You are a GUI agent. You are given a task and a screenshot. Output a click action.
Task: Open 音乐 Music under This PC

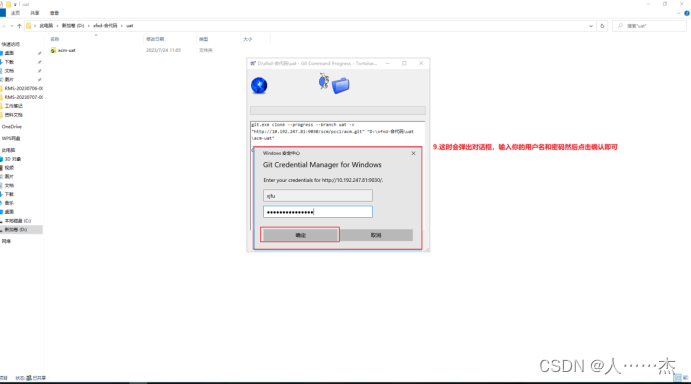(x=9, y=203)
